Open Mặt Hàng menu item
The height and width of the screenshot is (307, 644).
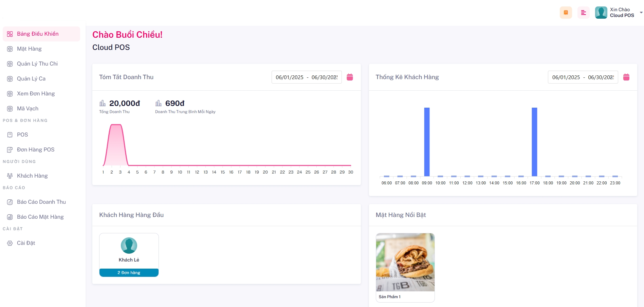click(29, 49)
